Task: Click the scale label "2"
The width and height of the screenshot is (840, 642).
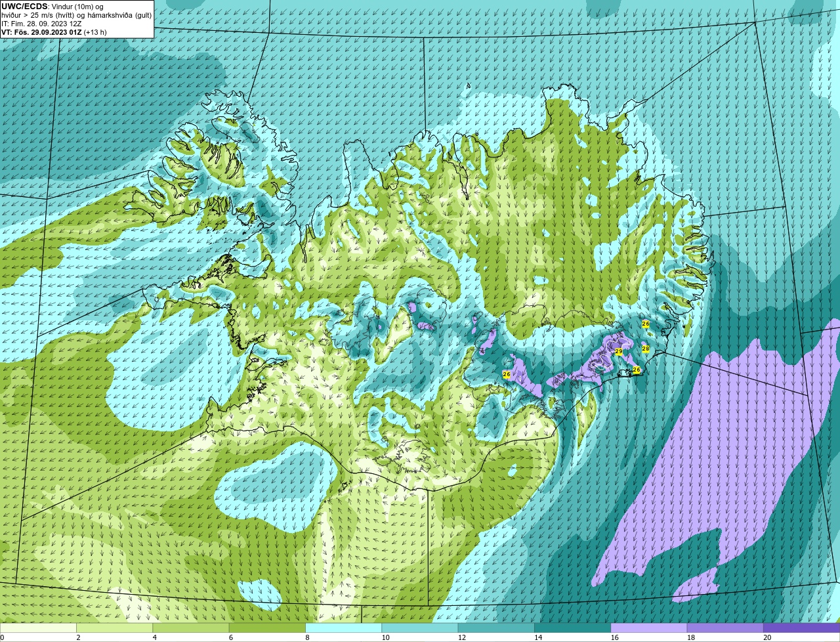Action: coord(78,637)
